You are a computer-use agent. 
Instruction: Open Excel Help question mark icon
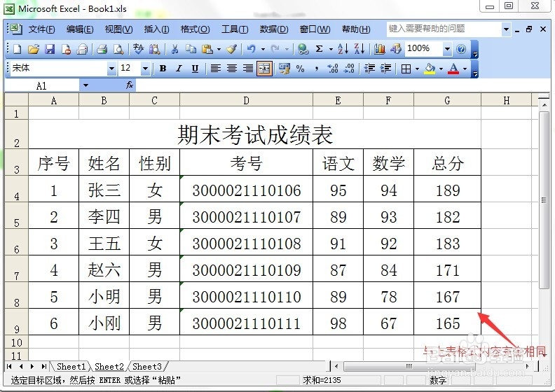pos(461,49)
